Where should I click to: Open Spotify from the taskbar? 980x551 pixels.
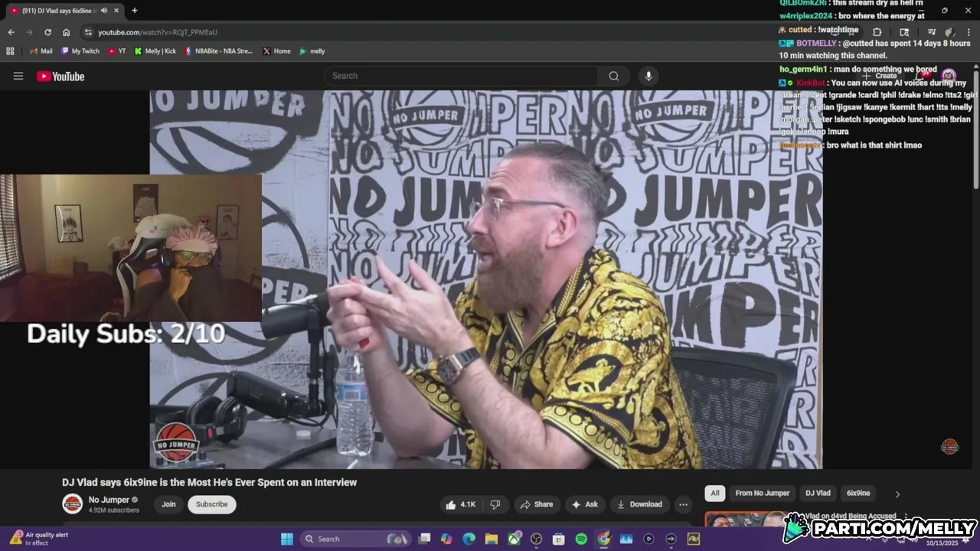coord(581,539)
